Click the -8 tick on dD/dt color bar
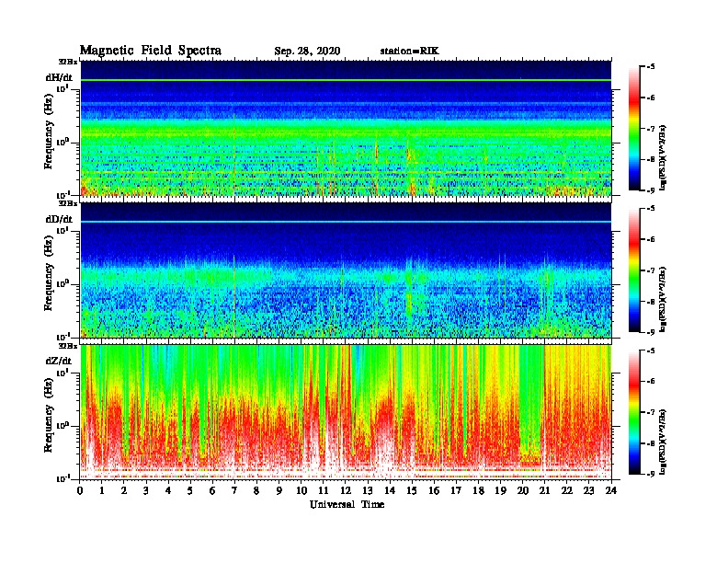The height and width of the screenshot is (563, 728). point(651,301)
